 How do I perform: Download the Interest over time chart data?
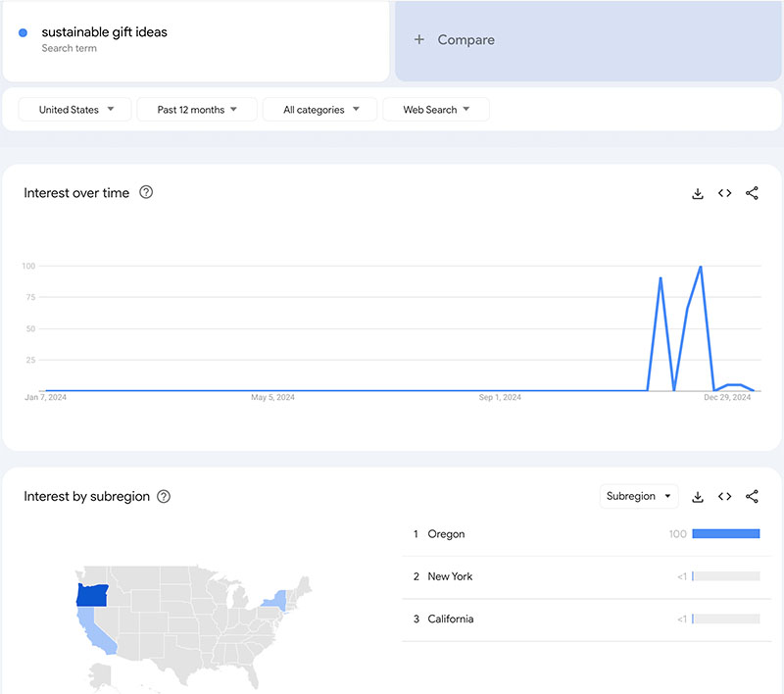[697, 193]
